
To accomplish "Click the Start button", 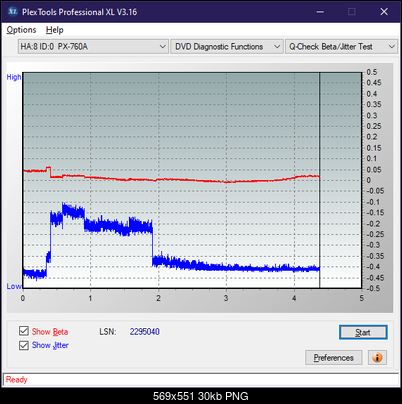I will pyautogui.click(x=363, y=332).
